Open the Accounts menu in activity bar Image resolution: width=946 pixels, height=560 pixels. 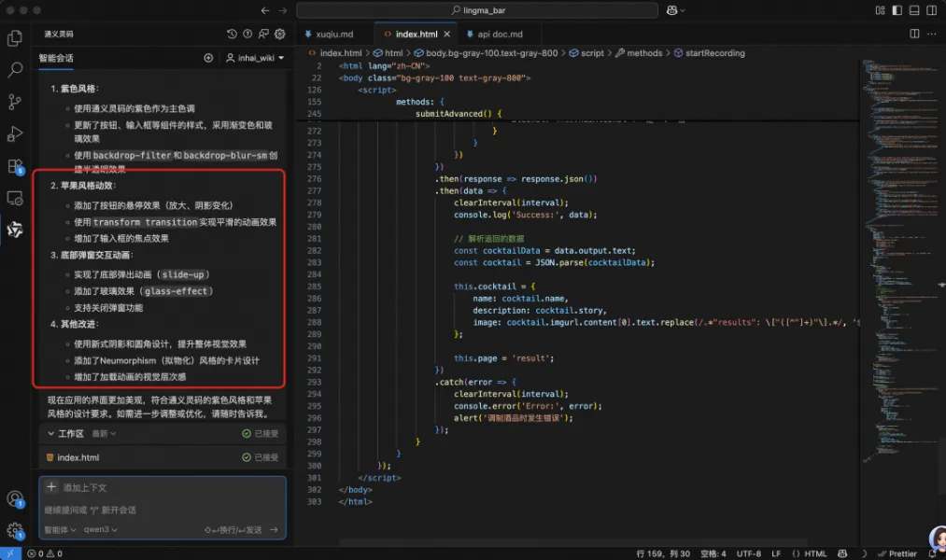click(15, 499)
